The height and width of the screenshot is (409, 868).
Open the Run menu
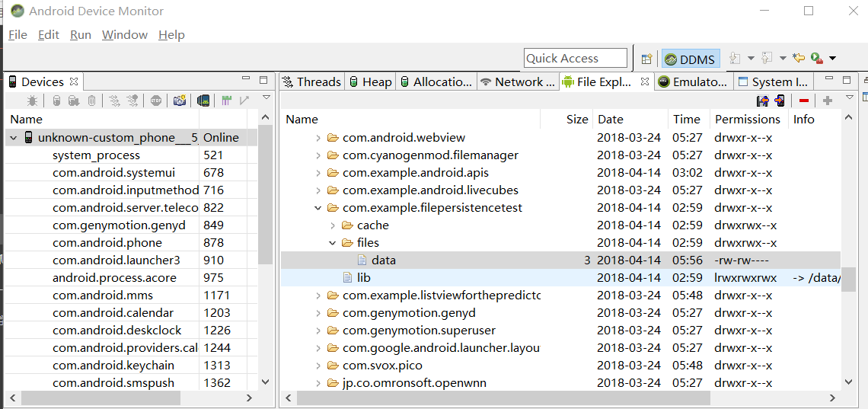point(80,35)
